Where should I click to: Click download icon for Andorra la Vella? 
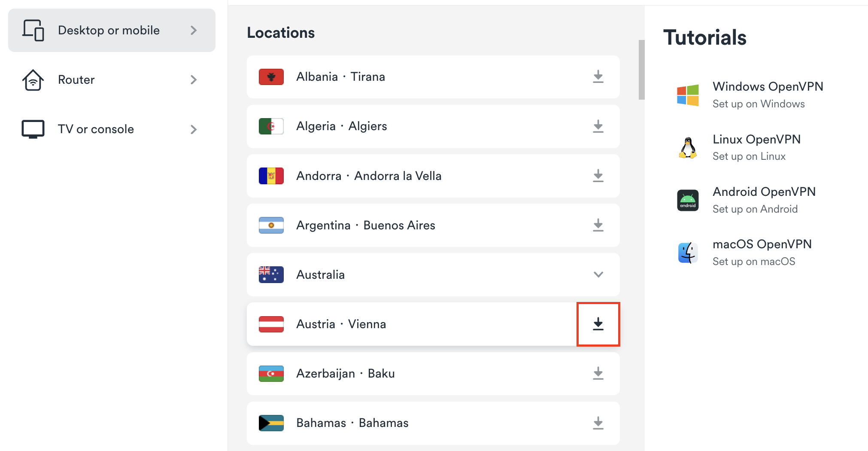pyautogui.click(x=598, y=176)
